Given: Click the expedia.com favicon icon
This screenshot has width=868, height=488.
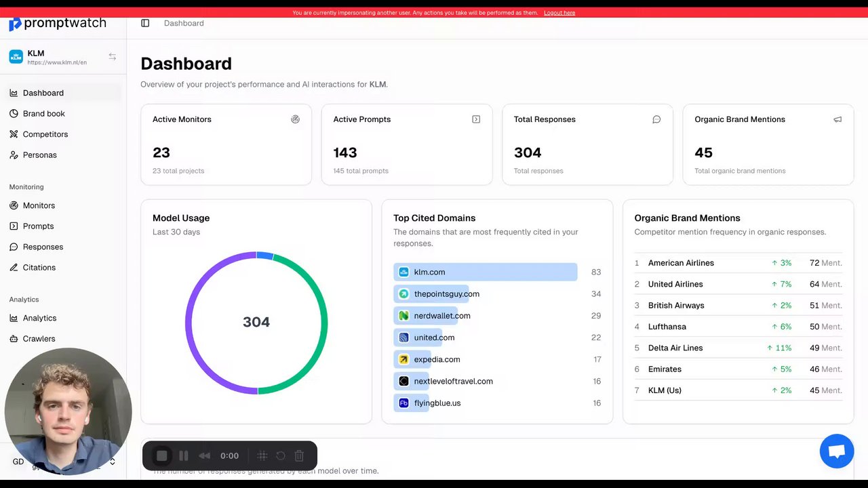Looking at the screenshot, I should coord(403,359).
